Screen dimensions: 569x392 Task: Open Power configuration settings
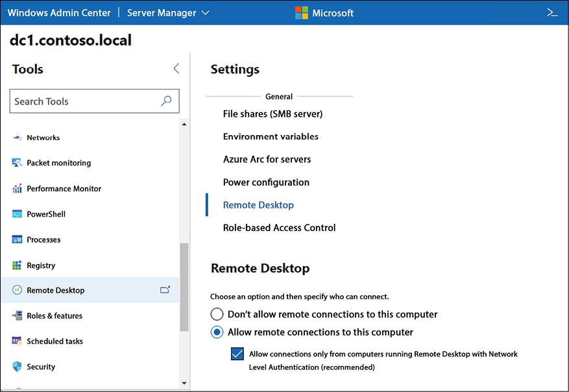pyautogui.click(x=267, y=182)
